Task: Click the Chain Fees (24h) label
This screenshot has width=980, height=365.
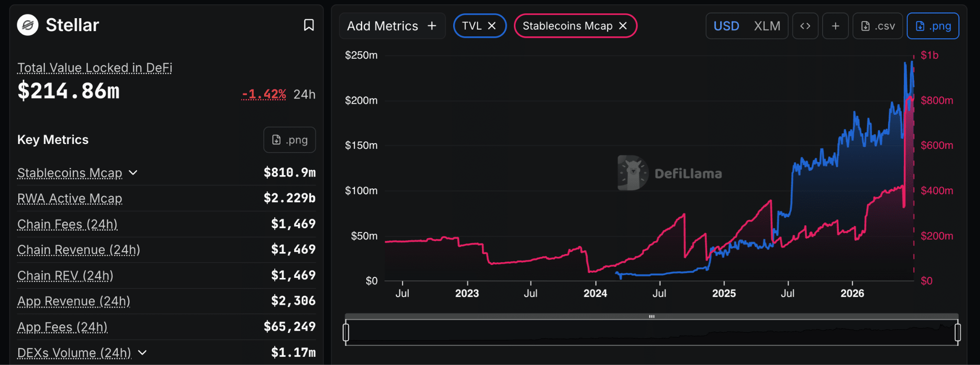Action: coord(67,224)
